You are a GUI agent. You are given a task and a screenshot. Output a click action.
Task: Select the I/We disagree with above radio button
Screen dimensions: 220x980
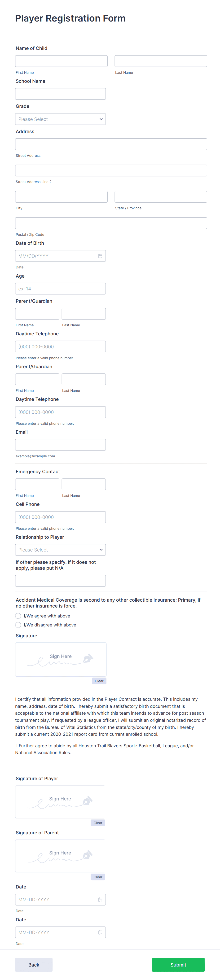click(x=18, y=625)
